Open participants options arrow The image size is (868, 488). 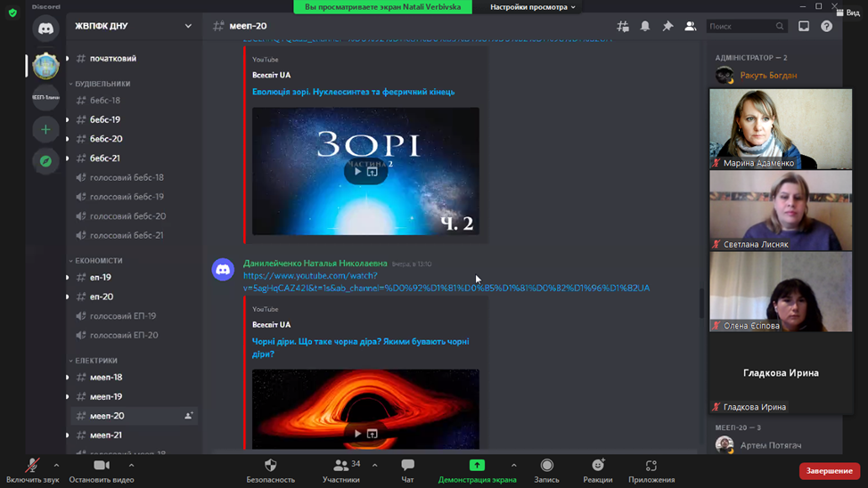(375, 466)
